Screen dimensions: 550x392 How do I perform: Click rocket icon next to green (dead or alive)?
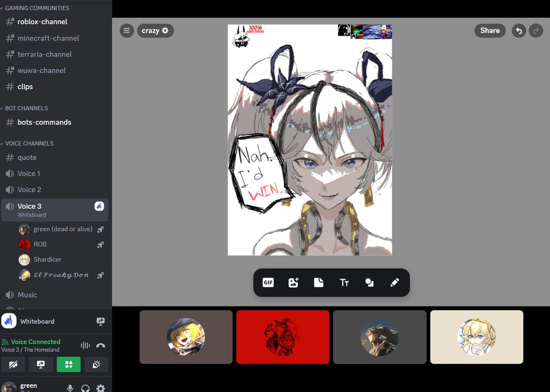pyautogui.click(x=100, y=229)
